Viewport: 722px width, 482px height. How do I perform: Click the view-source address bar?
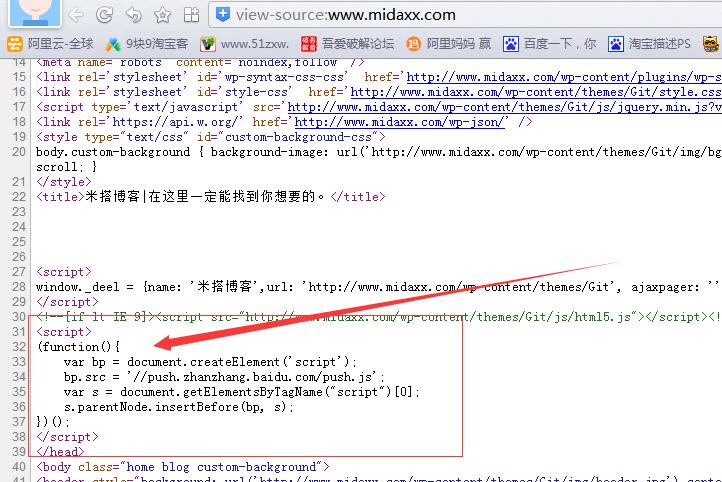coord(465,15)
